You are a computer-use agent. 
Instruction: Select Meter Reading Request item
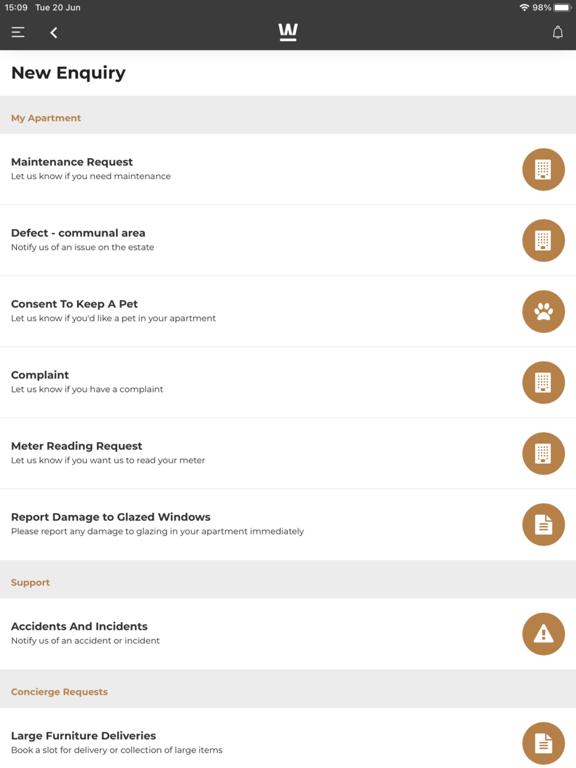(288, 454)
